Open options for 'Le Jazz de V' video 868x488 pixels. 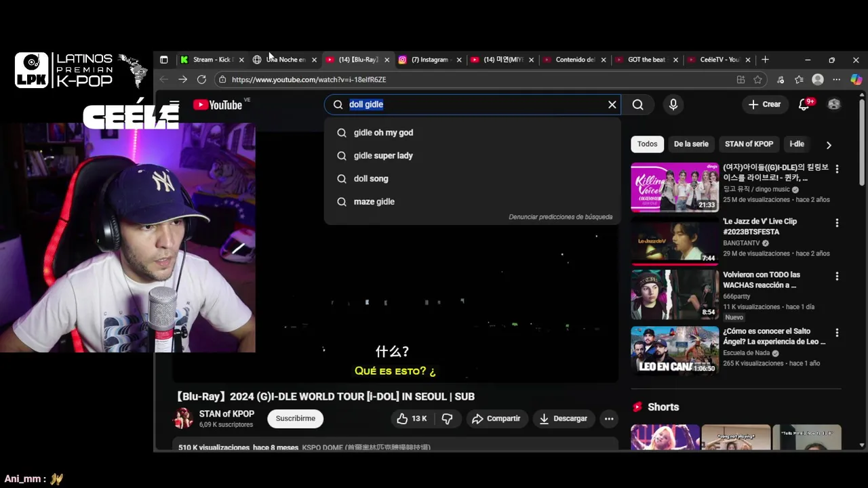[837, 222]
